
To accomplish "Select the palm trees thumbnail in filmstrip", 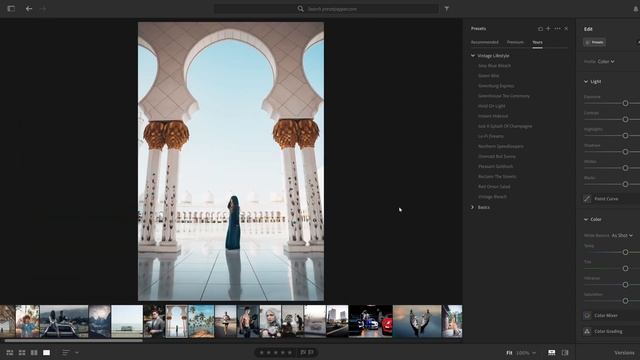I will point(201,321).
